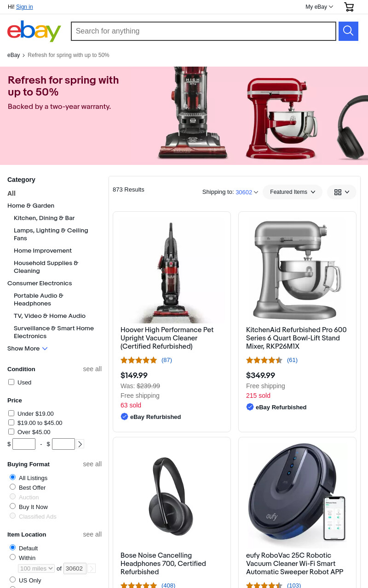Select the Buy It Now radio button
Screen dimensions: 368x588
13,506
